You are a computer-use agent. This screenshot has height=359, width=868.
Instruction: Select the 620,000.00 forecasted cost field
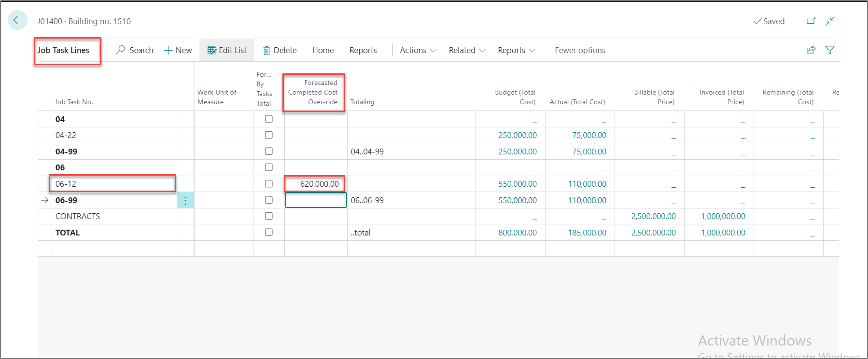coord(315,184)
